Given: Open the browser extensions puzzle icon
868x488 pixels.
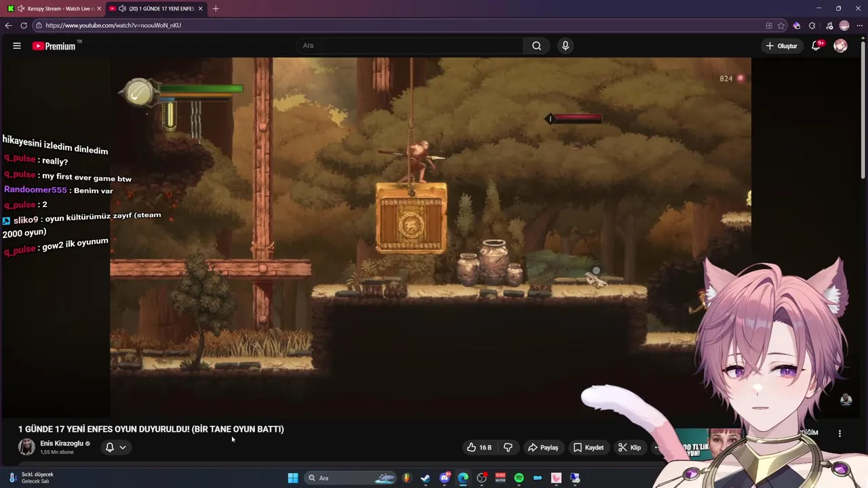Looking at the screenshot, I should pos(812,25).
